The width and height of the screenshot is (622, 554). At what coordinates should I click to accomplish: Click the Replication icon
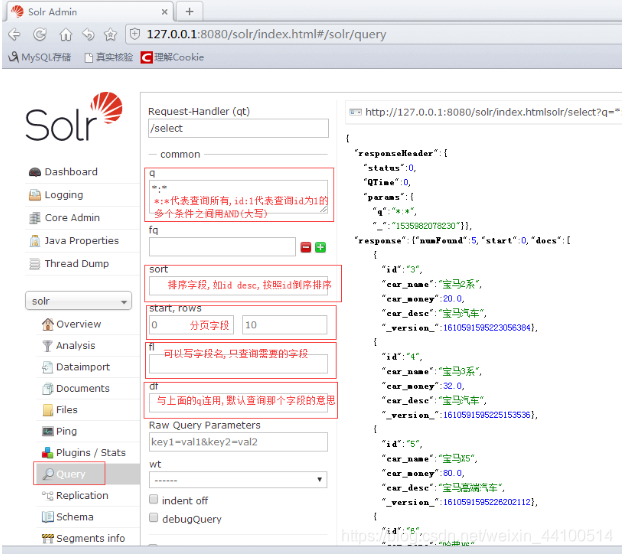pos(48,495)
